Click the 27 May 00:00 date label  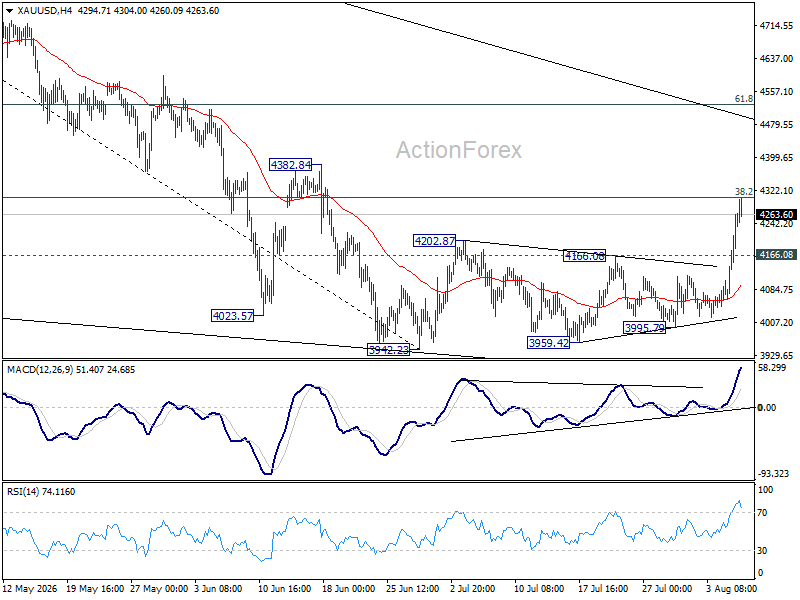159,588
